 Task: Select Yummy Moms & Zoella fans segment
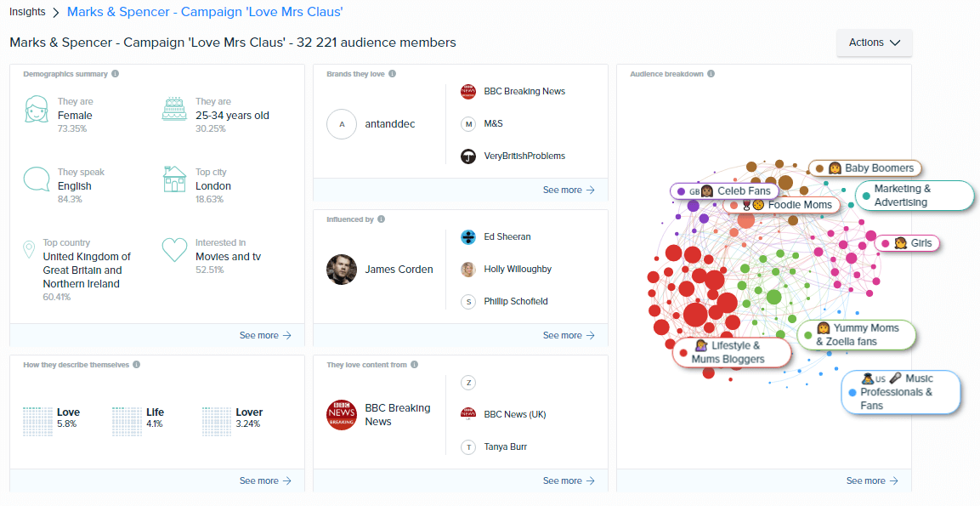(857, 334)
